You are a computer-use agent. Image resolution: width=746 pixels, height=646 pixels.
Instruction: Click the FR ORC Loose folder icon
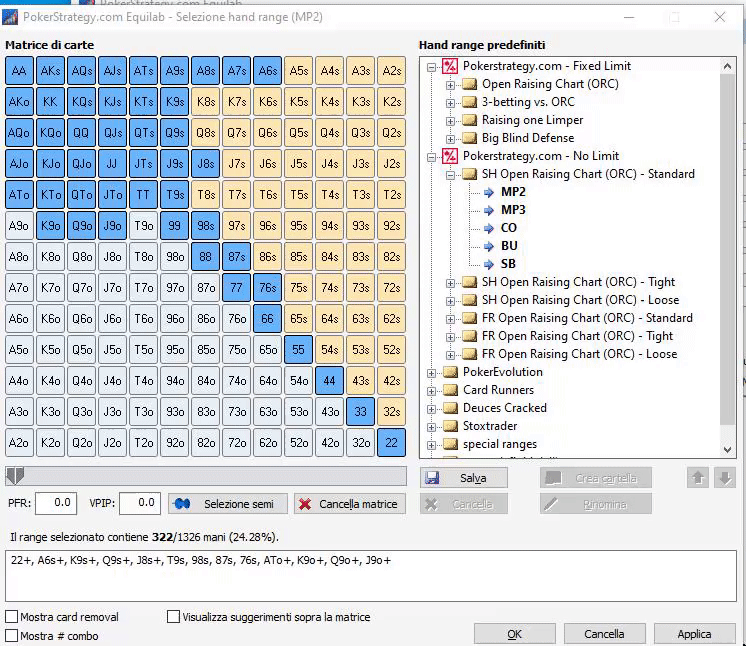[470, 354]
